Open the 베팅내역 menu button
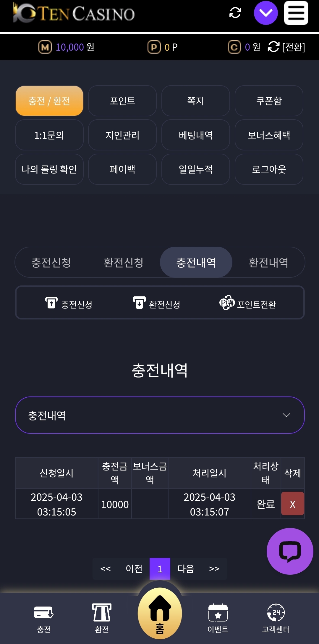319x644 pixels. coord(196,135)
